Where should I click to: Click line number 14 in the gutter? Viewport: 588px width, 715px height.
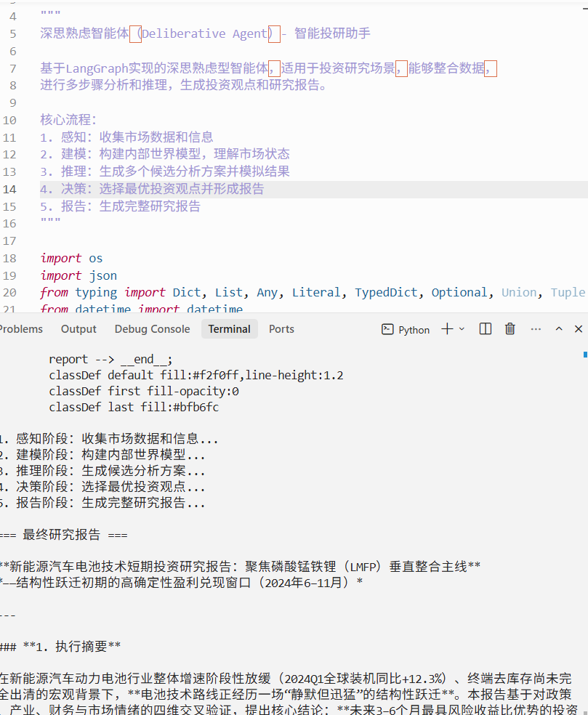tap(9, 189)
